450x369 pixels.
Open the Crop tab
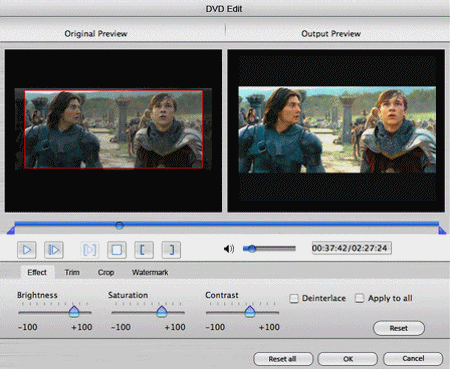106,272
